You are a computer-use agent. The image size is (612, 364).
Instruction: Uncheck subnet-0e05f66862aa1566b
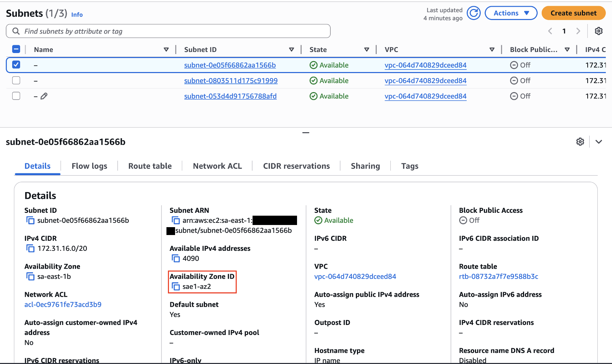click(16, 65)
